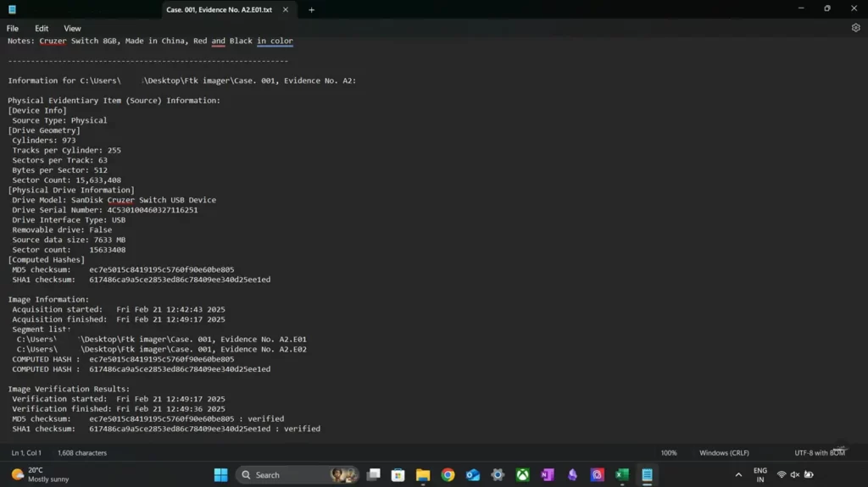Open the weather widget showing 20°C
The image size is (868, 487).
[38, 474]
